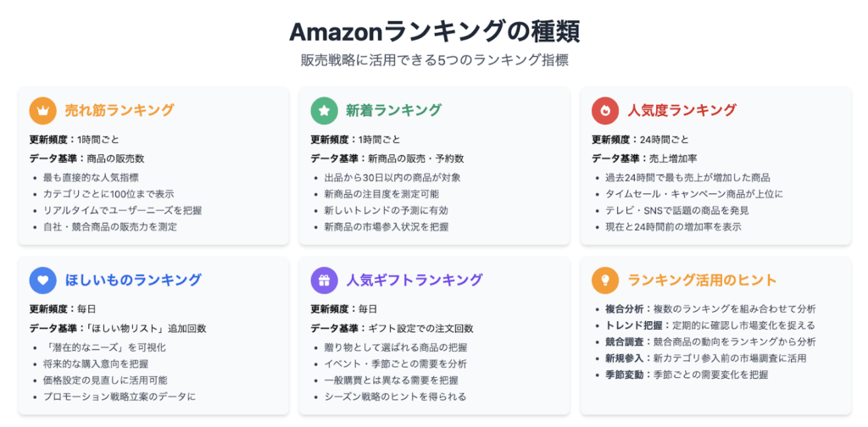Image resolution: width=868 pixels, height=427 pixels.
Task: Click the red flame icon
Action: [x=605, y=111]
